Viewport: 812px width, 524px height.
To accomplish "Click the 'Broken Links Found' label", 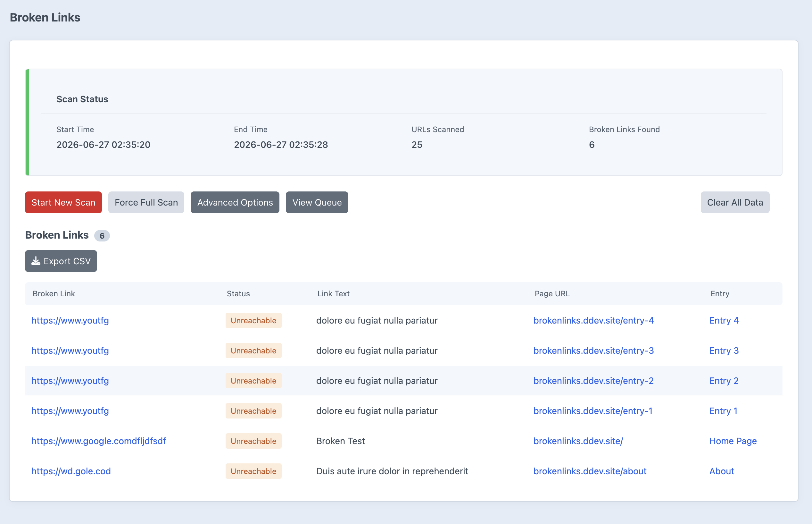I will [x=624, y=129].
